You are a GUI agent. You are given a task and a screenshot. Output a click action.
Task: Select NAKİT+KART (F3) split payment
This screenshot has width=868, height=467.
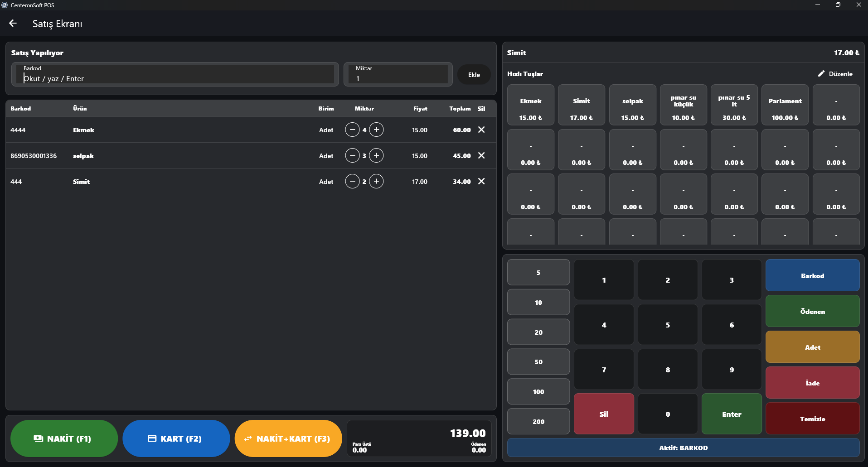point(288,438)
